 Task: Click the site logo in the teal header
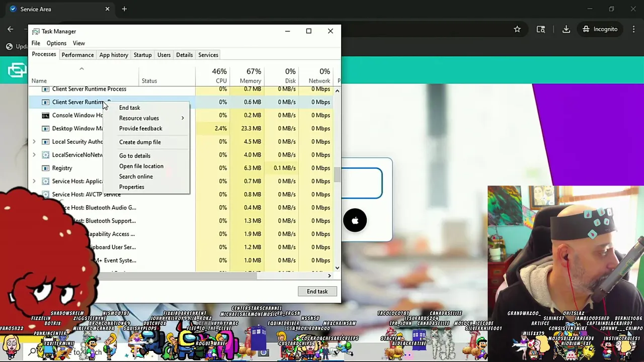pyautogui.click(x=17, y=70)
